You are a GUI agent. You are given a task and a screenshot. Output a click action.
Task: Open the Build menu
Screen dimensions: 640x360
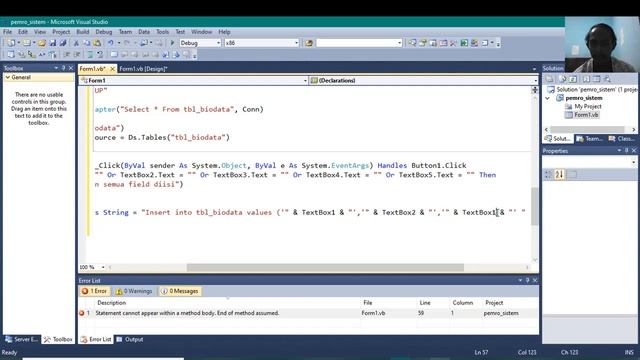coord(82,32)
